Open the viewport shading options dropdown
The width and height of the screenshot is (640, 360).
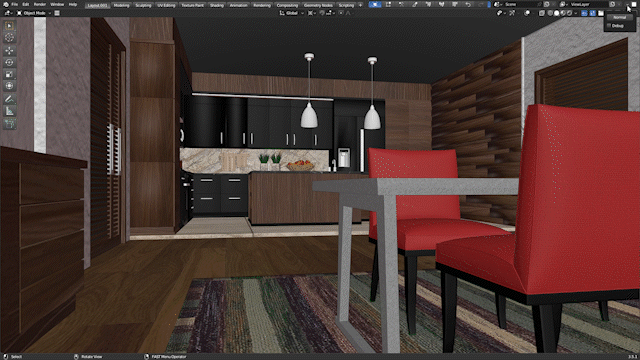click(x=576, y=13)
